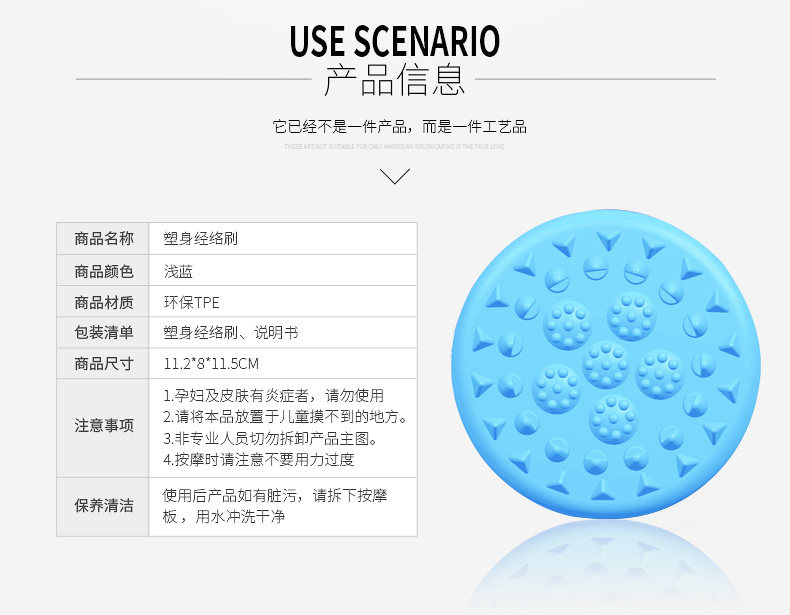The image size is (790, 615).
Task: Click the pregnant women warning note line
Action: coord(273,395)
